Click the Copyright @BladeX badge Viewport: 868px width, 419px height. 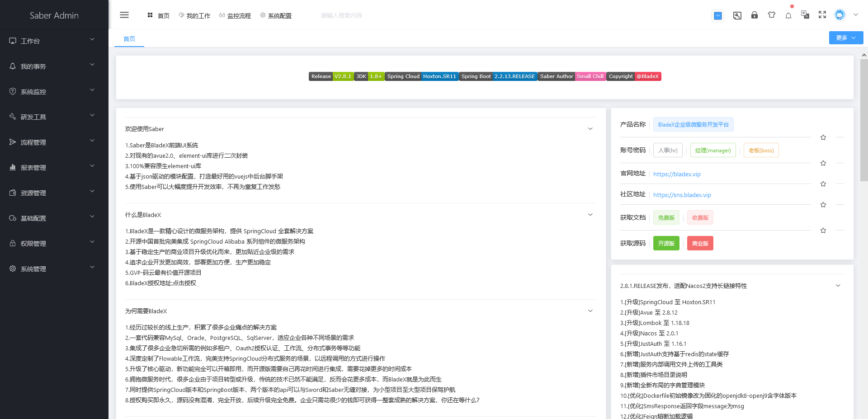coord(634,76)
